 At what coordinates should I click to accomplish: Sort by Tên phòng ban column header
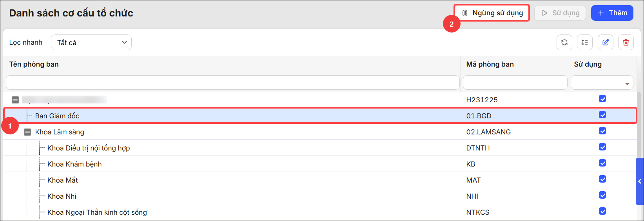34,64
